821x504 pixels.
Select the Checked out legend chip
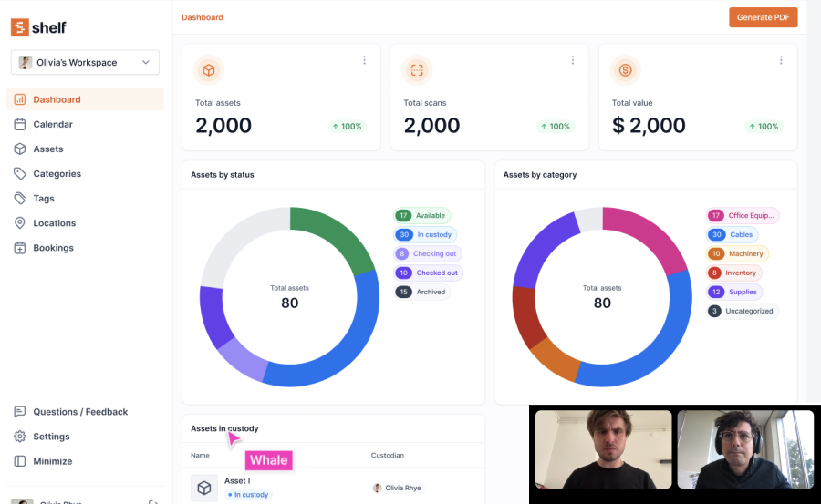[429, 273]
